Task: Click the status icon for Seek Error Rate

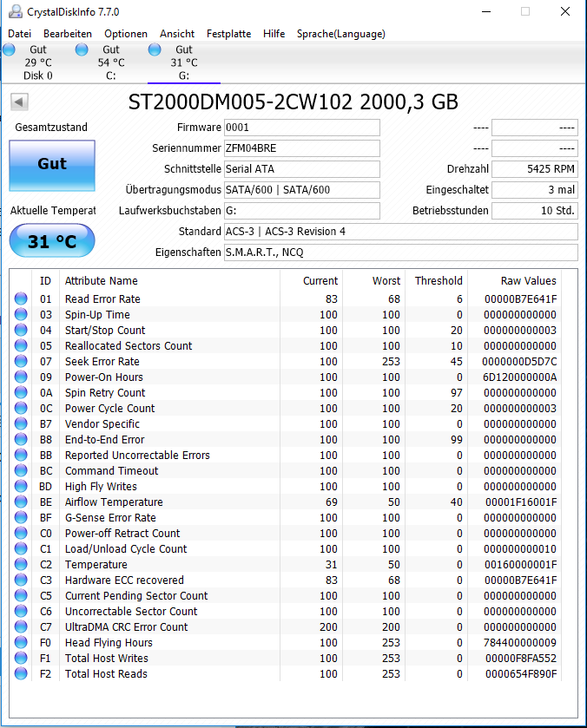Action: [x=21, y=361]
